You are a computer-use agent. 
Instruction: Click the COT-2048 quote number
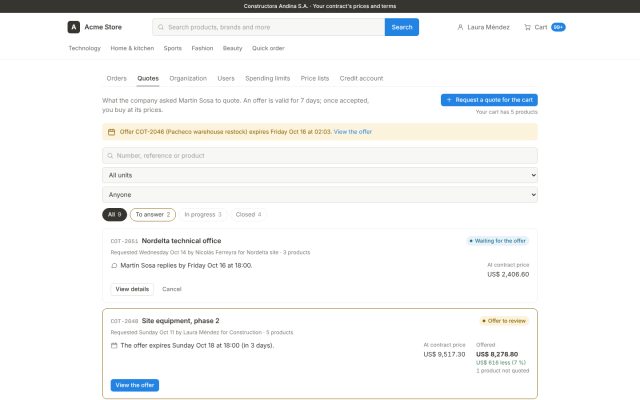pyautogui.click(x=124, y=321)
